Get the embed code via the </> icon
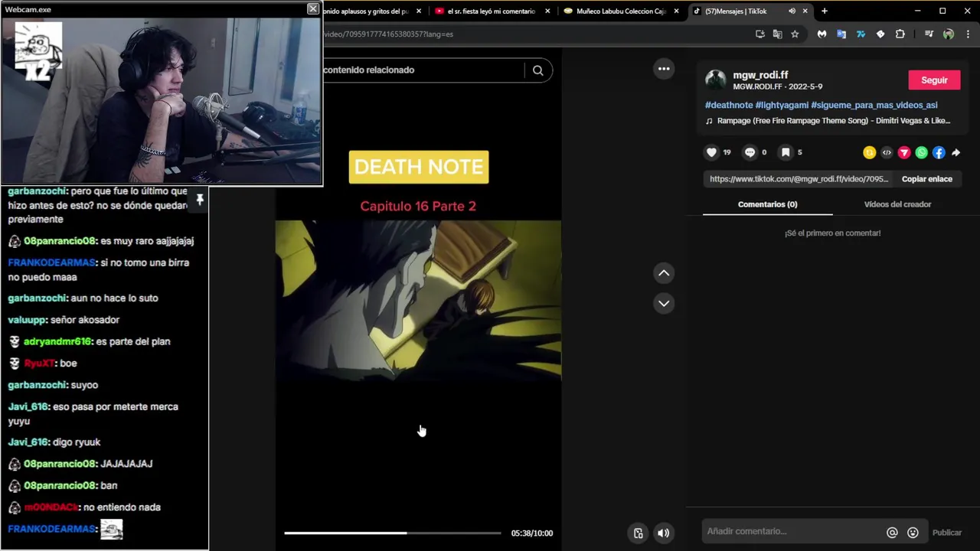980x551 pixels. (x=887, y=152)
